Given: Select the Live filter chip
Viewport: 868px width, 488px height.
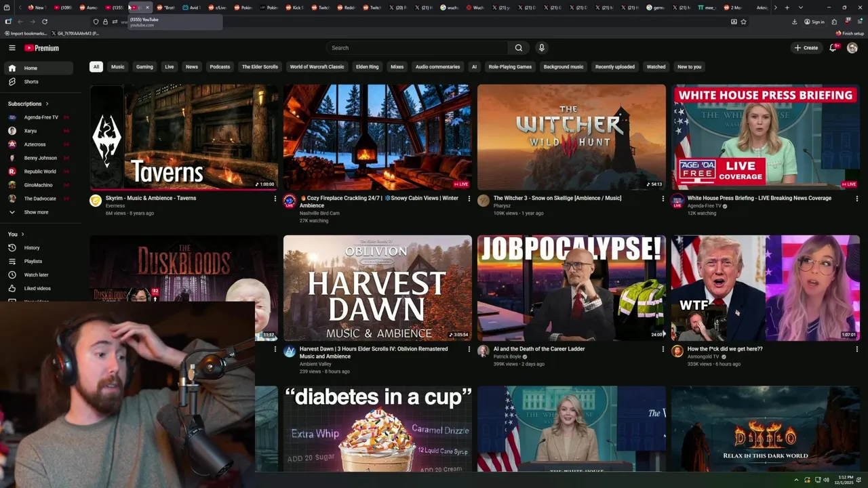Looking at the screenshot, I should tap(170, 66).
